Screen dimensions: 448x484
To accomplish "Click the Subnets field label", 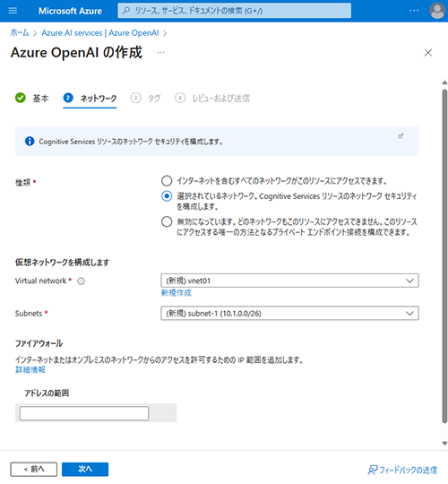I will tap(29, 314).
